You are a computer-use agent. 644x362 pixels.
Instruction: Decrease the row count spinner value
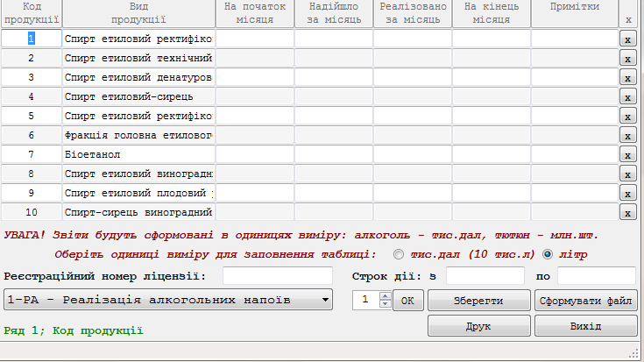pos(384,304)
